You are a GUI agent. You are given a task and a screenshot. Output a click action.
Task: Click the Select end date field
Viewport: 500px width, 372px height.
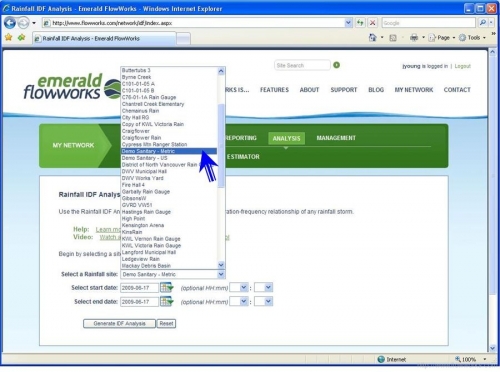[139, 302]
